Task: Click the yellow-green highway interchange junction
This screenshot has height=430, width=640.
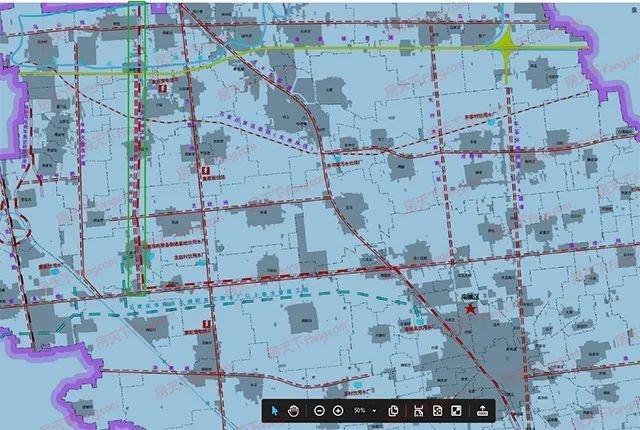Action: click(507, 48)
